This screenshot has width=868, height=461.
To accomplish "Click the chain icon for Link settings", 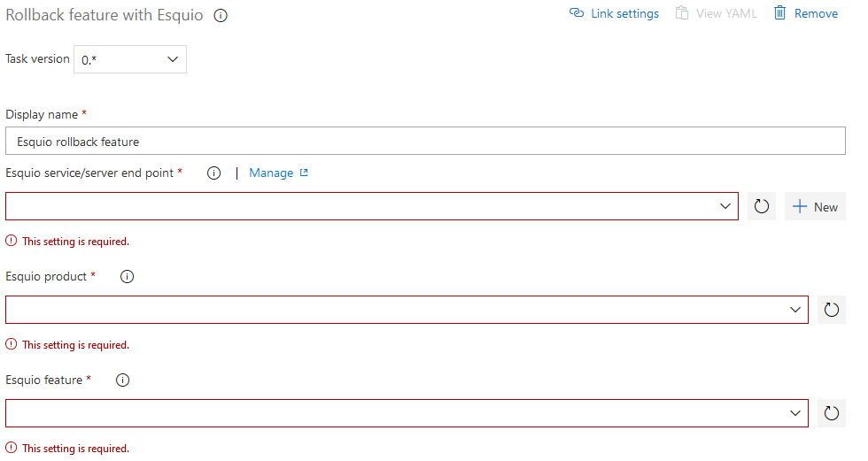I will [577, 13].
